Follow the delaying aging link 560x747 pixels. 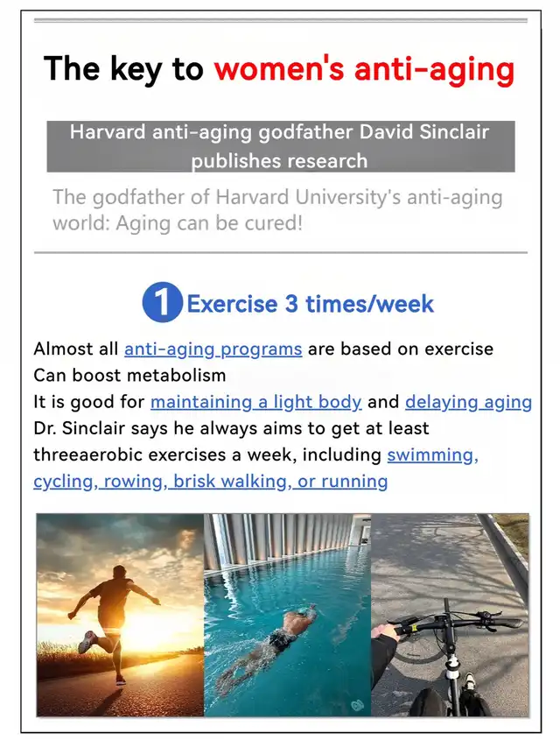[469, 402]
